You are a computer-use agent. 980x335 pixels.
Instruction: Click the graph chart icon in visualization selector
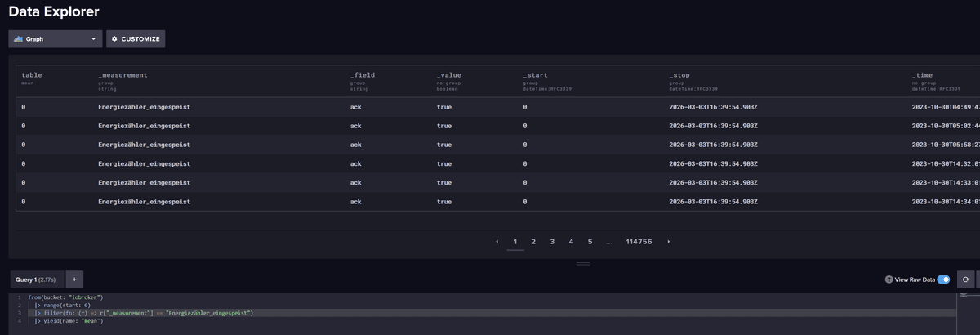point(18,38)
